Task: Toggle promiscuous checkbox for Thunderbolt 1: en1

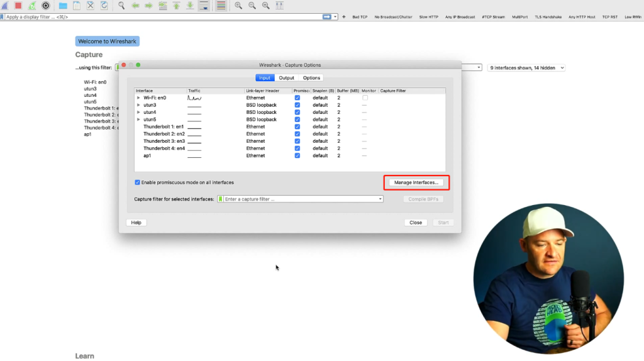Action: pyautogui.click(x=297, y=126)
